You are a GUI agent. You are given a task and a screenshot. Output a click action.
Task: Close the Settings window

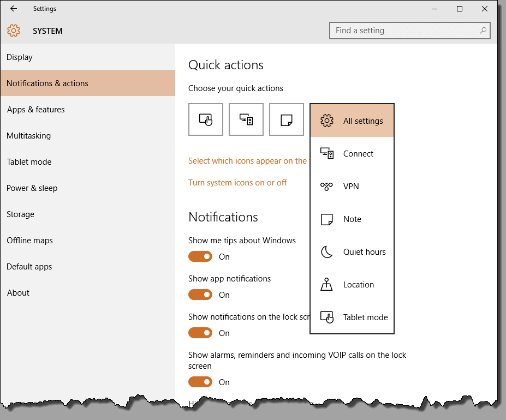[x=484, y=9]
